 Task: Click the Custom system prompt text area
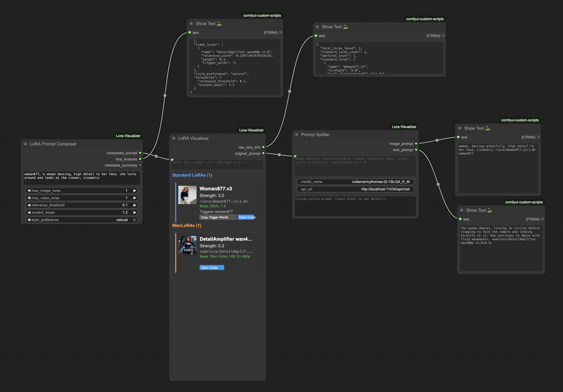[355, 206]
